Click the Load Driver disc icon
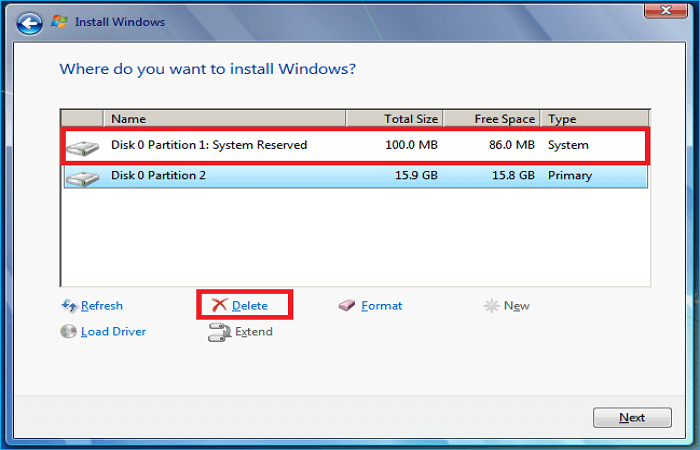Screen dimensions: 700x450 tap(69, 332)
